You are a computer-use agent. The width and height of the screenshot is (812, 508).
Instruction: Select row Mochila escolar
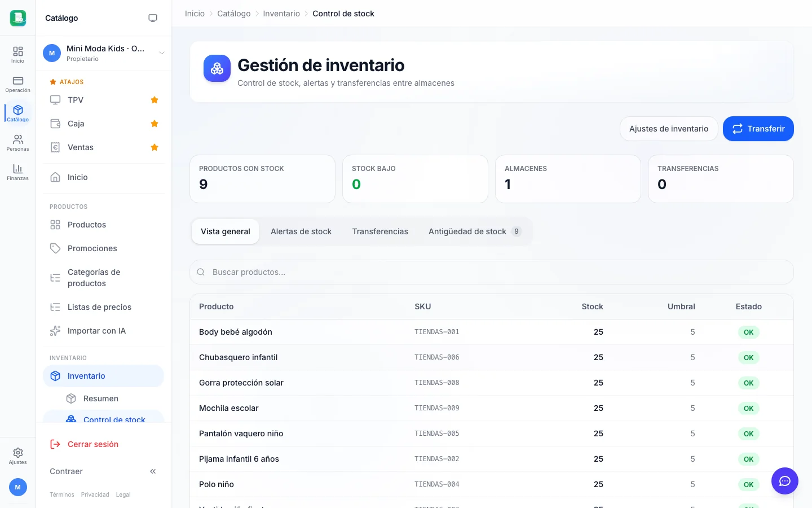(x=492, y=408)
